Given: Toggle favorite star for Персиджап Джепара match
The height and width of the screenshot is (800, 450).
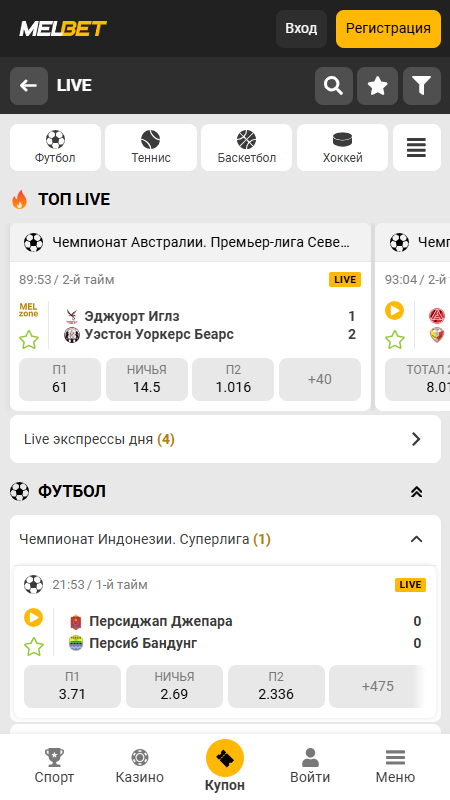Looking at the screenshot, I should (x=34, y=646).
